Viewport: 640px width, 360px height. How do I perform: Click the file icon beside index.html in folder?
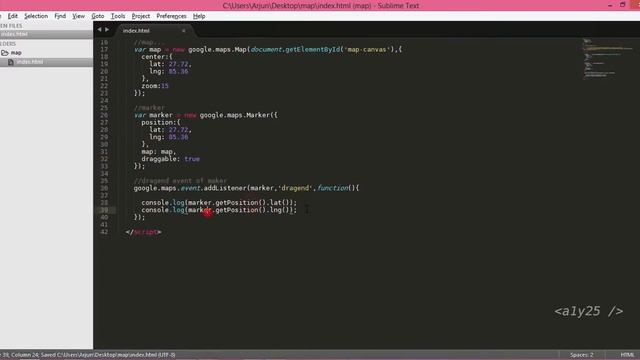coord(11,62)
